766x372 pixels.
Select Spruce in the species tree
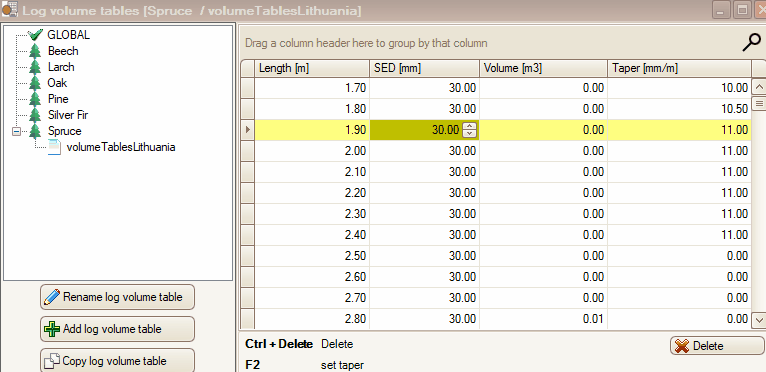[64, 131]
